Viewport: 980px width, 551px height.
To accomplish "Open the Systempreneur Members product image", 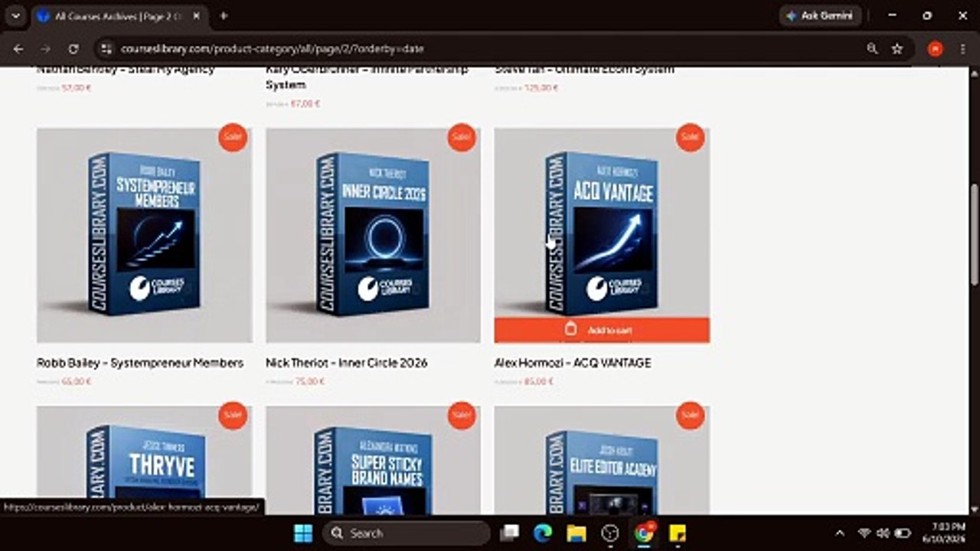I will click(145, 235).
